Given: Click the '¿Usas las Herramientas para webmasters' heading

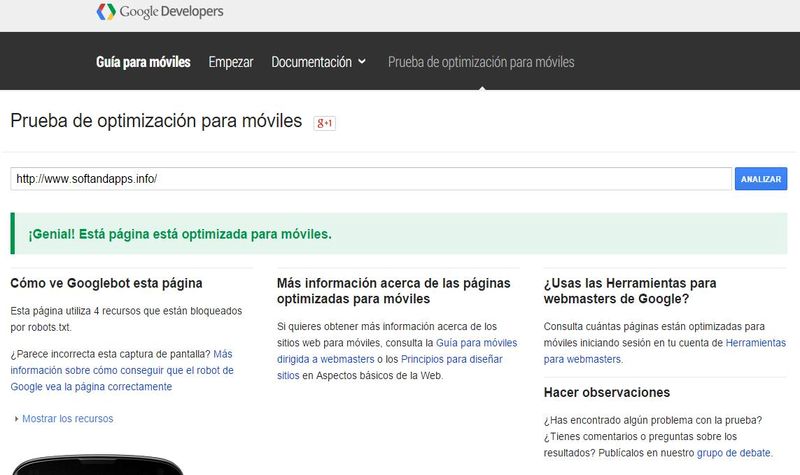Looking at the screenshot, I should (630, 291).
